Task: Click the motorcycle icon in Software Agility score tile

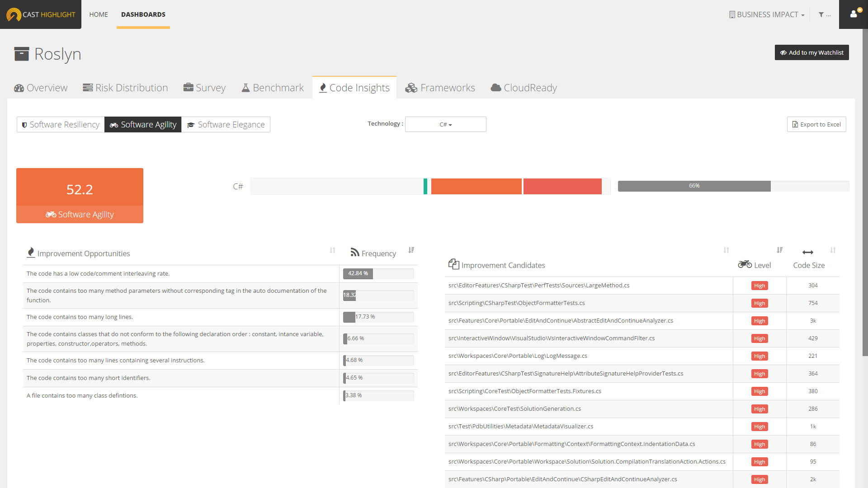Action: click(x=51, y=214)
